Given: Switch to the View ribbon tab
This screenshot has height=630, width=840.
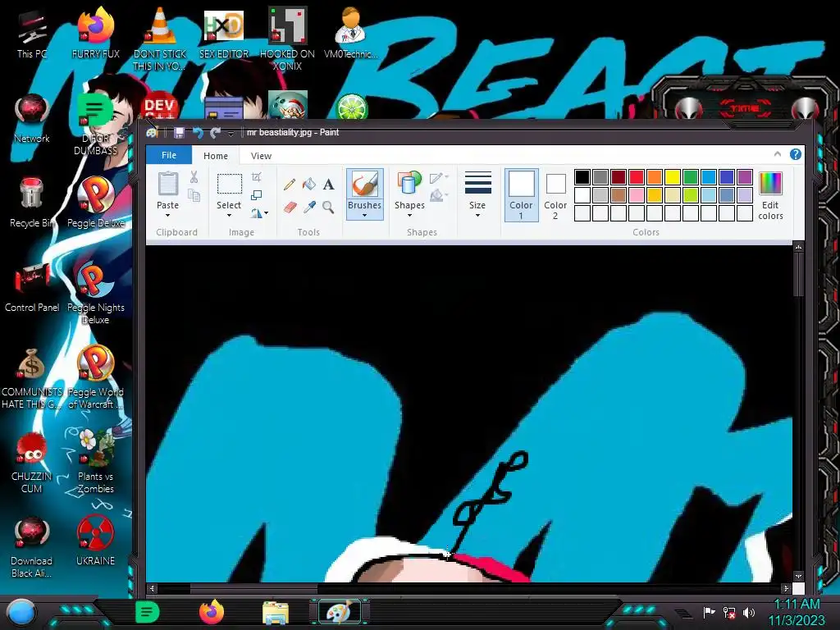Looking at the screenshot, I should (x=261, y=155).
